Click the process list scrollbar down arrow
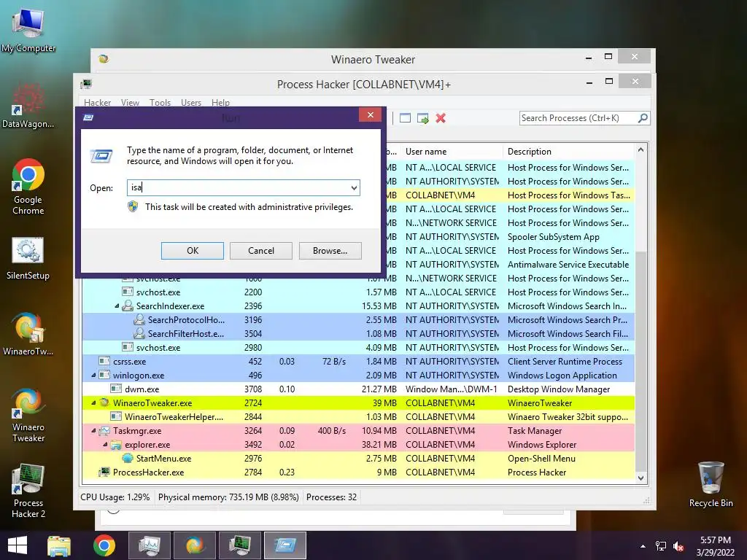 (640, 478)
